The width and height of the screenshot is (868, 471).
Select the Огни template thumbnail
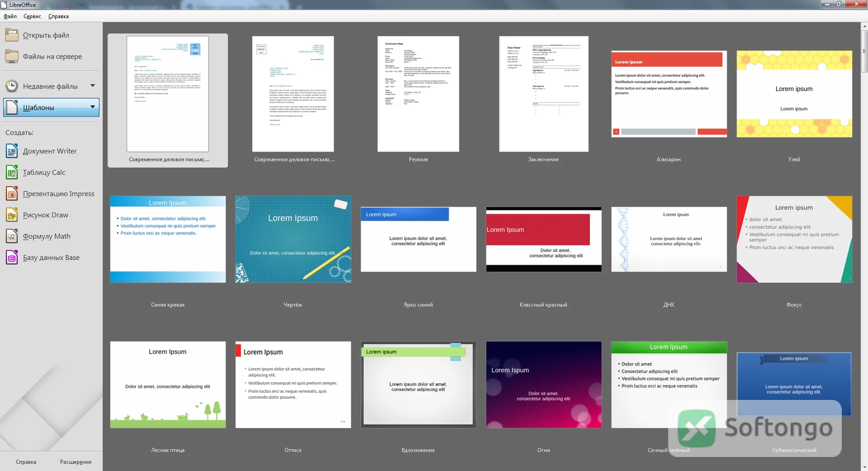point(544,385)
